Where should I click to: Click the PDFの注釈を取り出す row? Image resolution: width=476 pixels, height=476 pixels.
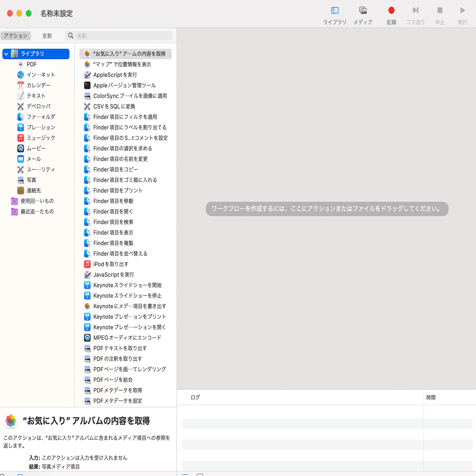pos(126,359)
